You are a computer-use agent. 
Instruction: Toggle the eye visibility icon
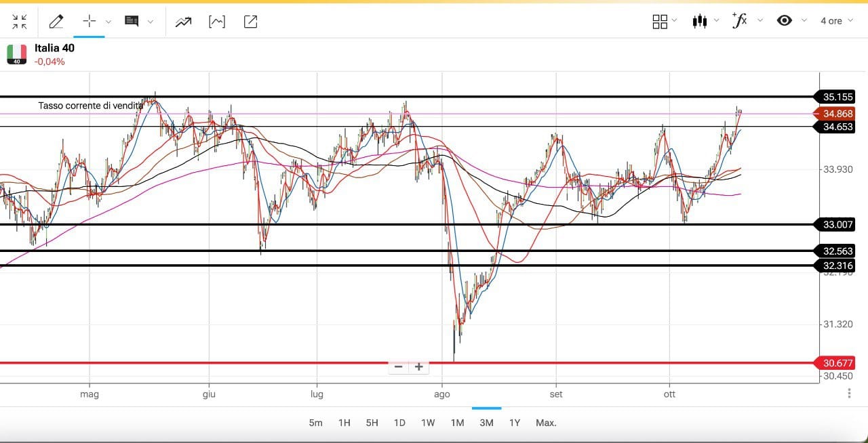(x=785, y=20)
